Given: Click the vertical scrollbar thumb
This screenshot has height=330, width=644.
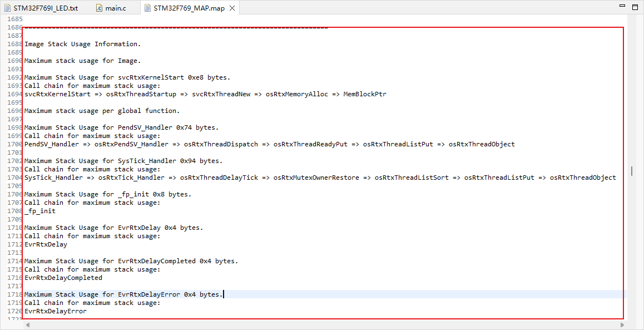Looking at the screenshot, I should (x=631, y=171).
